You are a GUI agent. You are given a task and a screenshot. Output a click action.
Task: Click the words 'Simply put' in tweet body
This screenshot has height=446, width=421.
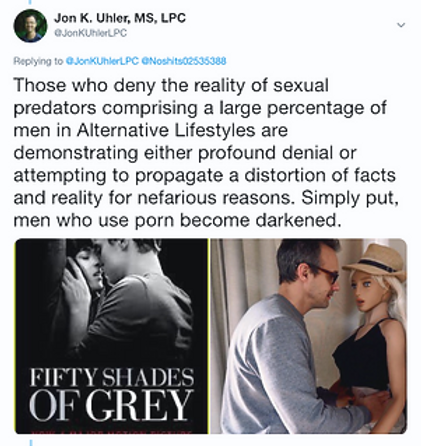pyautogui.click(x=349, y=198)
